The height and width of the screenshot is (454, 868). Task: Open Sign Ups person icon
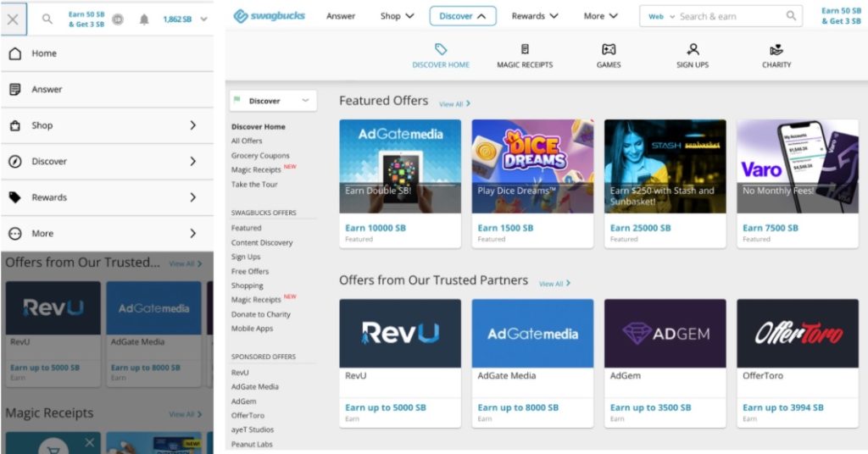click(693, 50)
